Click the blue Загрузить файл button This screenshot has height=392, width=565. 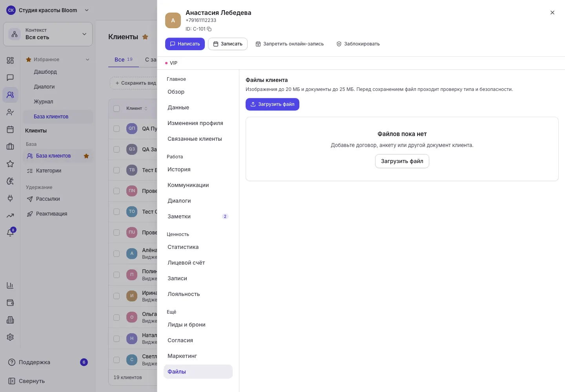pyautogui.click(x=272, y=104)
